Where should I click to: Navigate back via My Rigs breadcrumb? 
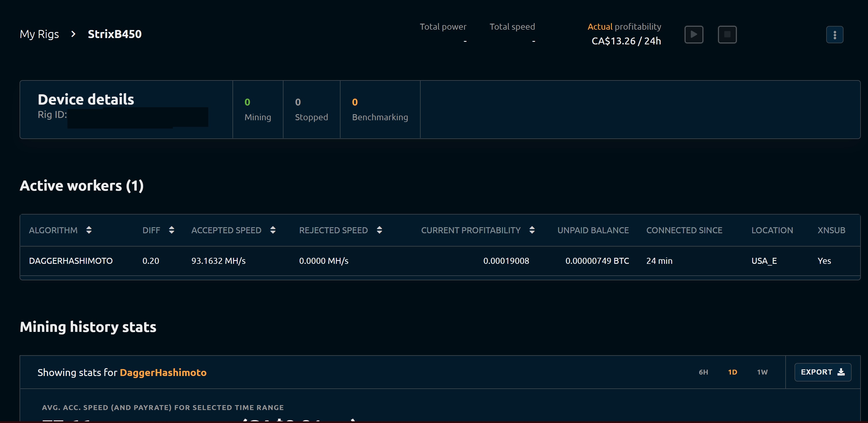[x=39, y=34]
